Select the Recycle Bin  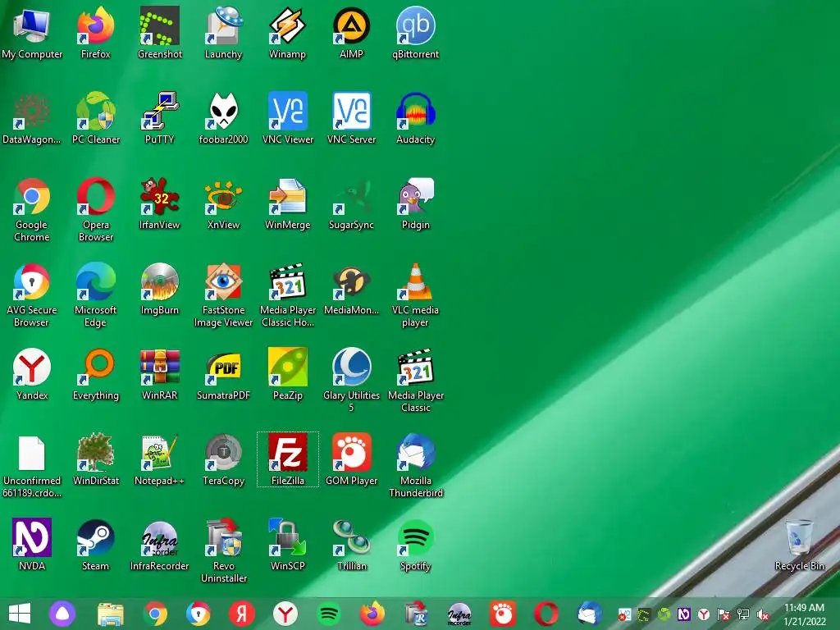pos(799,545)
